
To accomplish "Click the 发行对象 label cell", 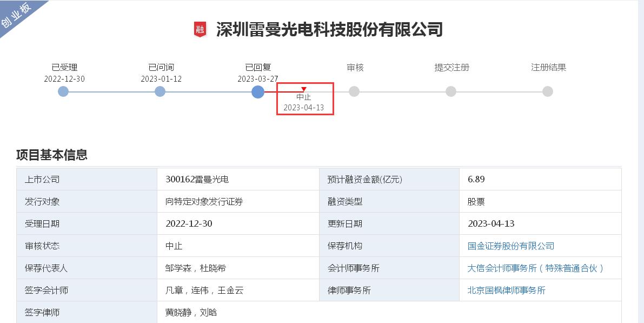I will pos(87,201).
